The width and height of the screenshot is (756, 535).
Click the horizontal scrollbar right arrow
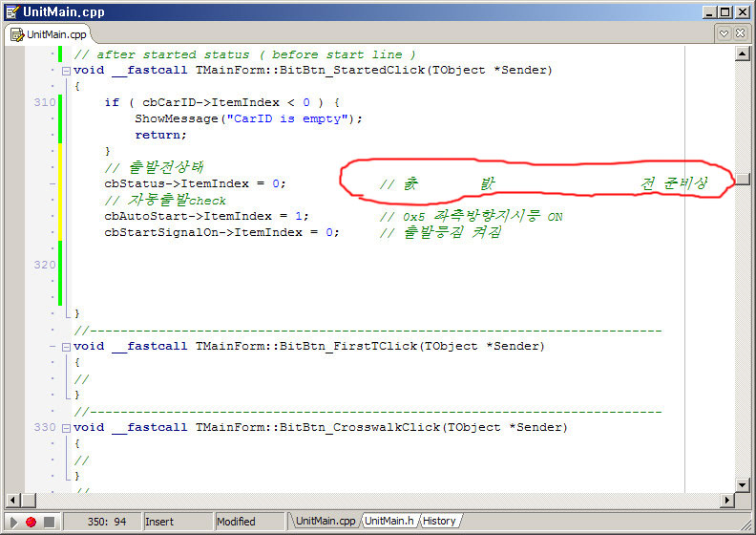click(x=726, y=501)
